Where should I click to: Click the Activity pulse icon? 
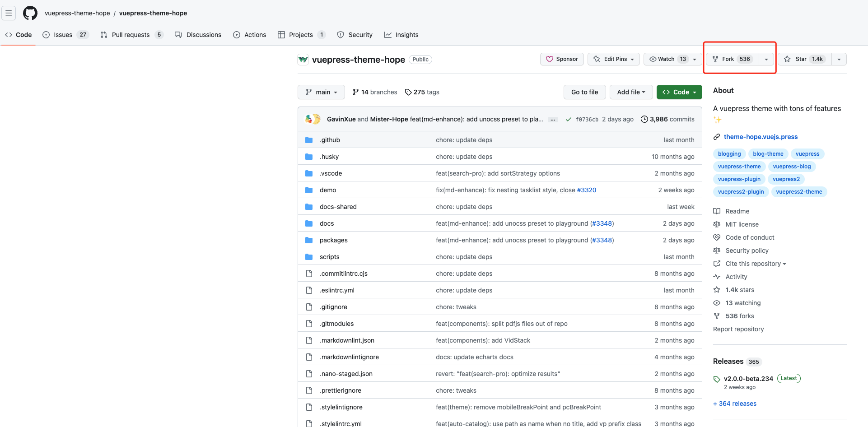[x=717, y=277]
